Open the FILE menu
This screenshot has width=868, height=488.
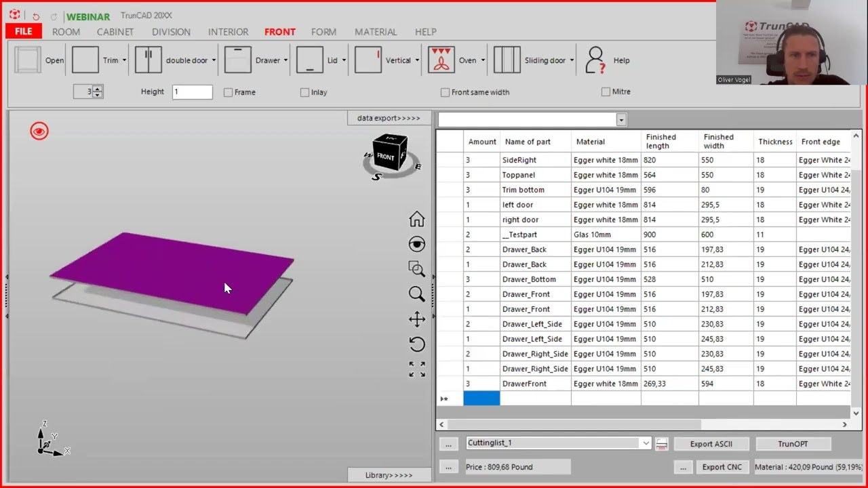point(23,31)
